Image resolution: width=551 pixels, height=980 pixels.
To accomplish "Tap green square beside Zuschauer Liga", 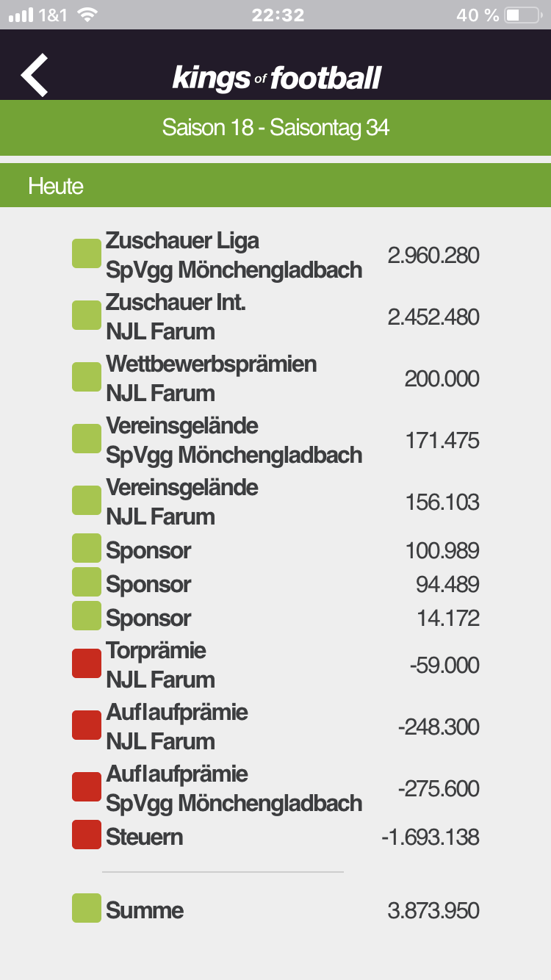I will tap(87, 253).
